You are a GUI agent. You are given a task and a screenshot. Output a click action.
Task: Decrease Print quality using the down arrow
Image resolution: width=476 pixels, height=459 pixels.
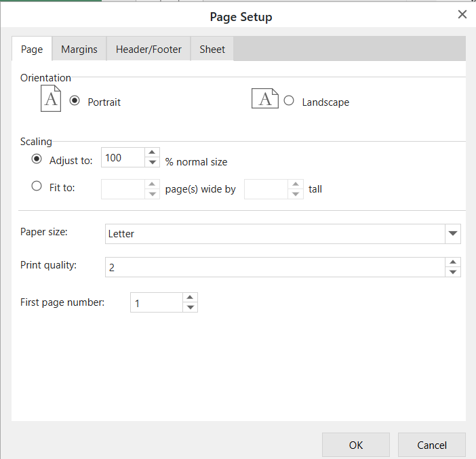[x=453, y=273]
